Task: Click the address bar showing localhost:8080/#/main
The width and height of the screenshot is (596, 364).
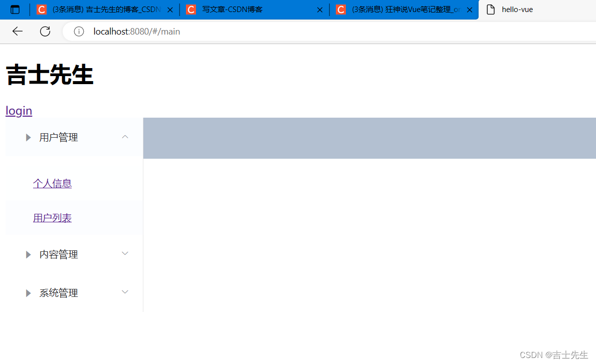Action: [x=329, y=32]
